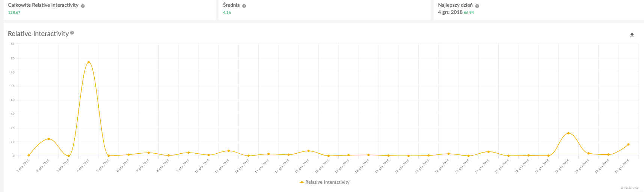This screenshot has height=192, width=644.
Task: Click help icon beside Całkowite Relative Interactivity
Action: tap(83, 6)
